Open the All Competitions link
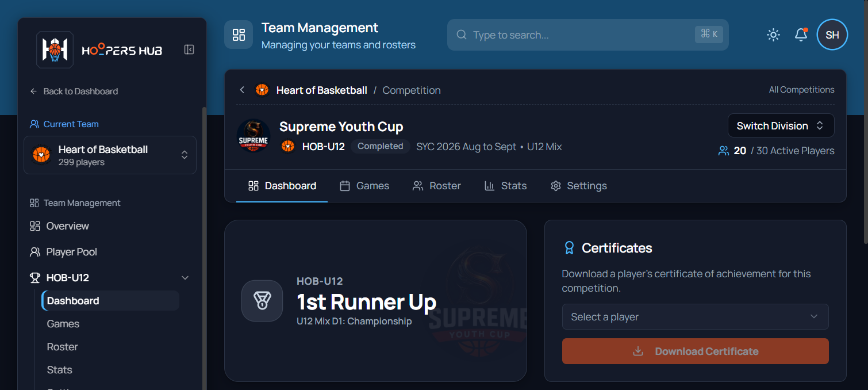 (x=801, y=90)
